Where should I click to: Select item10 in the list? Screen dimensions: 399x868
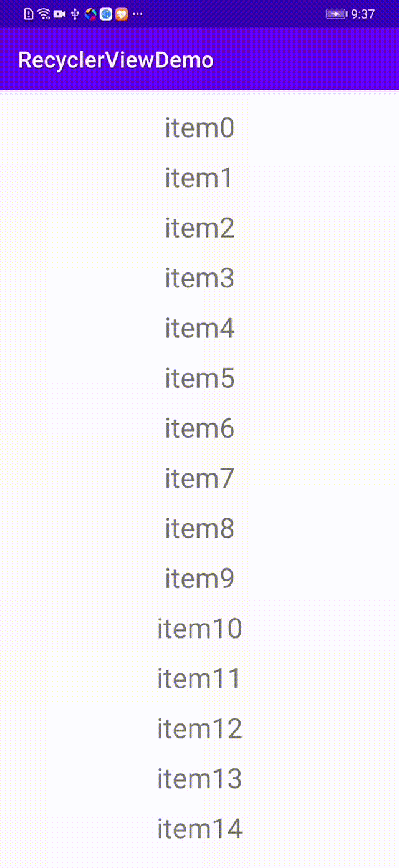(199, 629)
